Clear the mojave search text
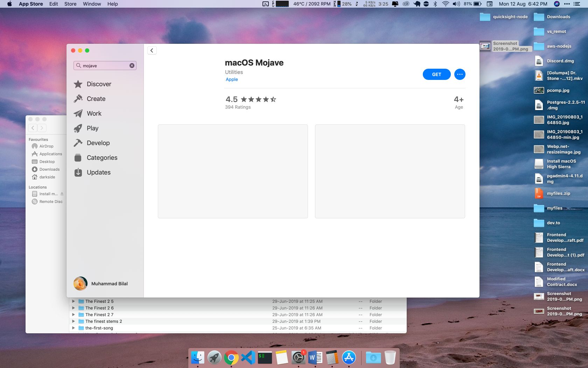This screenshot has height=368, width=588. pos(132,66)
